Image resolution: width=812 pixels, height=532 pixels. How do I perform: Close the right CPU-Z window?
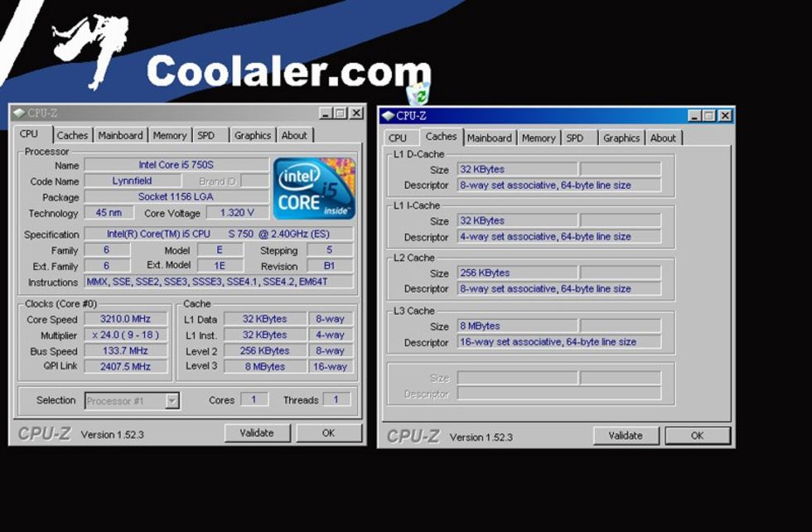[725, 116]
